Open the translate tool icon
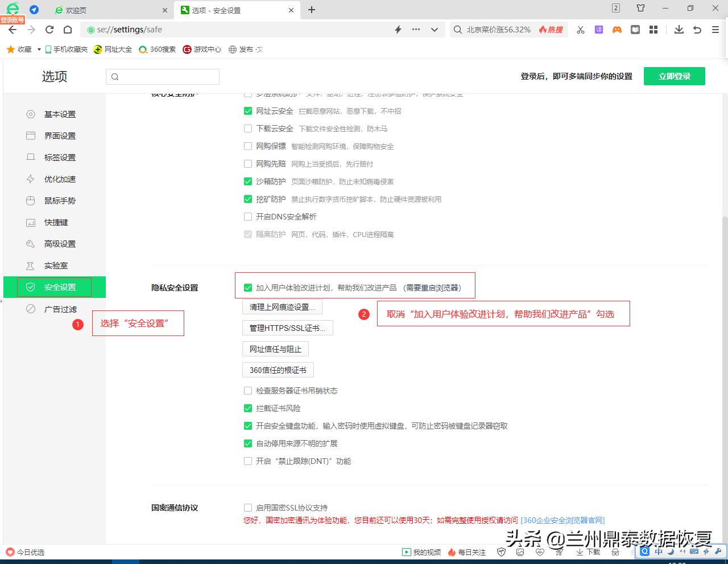The height and width of the screenshot is (564, 728). (x=598, y=30)
